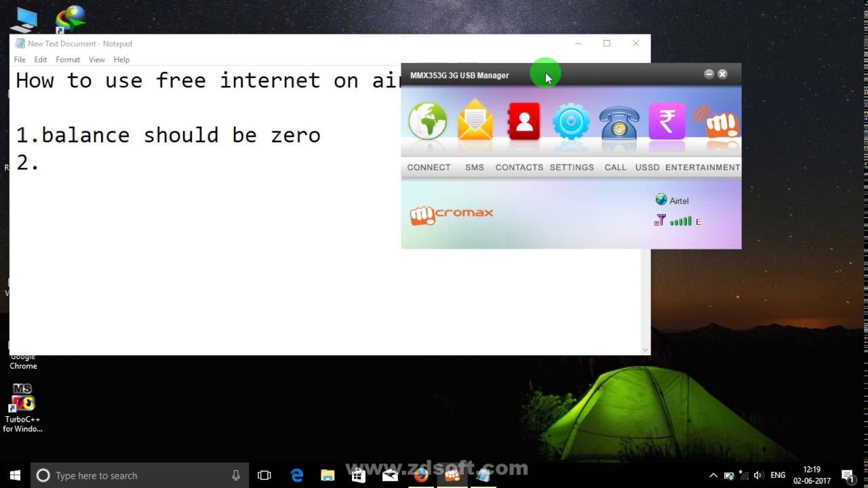Select the Internet Download Manager desktop shortcut
868x488 pixels.
click(71, 20)
